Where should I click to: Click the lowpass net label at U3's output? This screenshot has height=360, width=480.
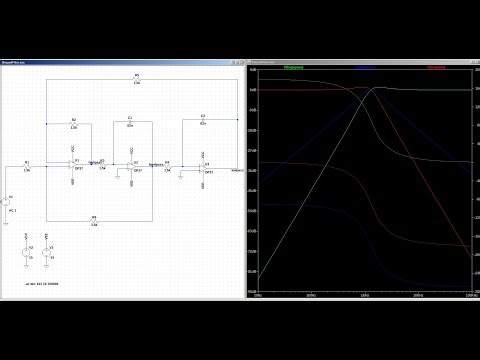click(237, 170)
